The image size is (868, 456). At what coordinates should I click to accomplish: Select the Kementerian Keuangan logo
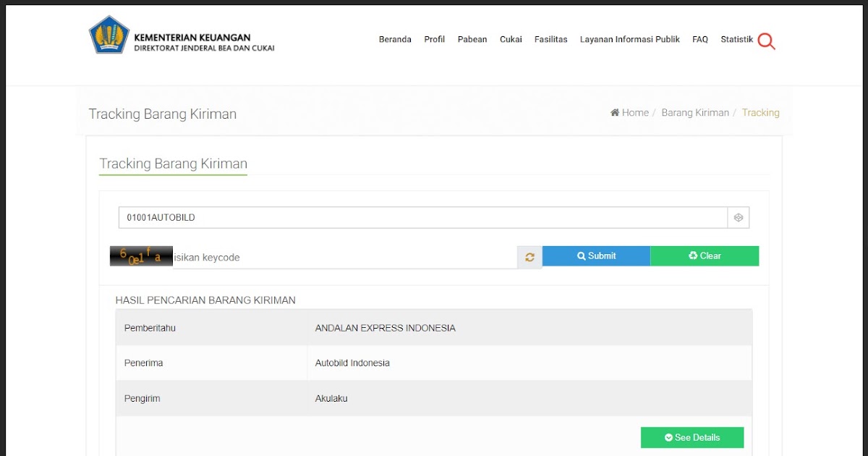tap(109, 34)
